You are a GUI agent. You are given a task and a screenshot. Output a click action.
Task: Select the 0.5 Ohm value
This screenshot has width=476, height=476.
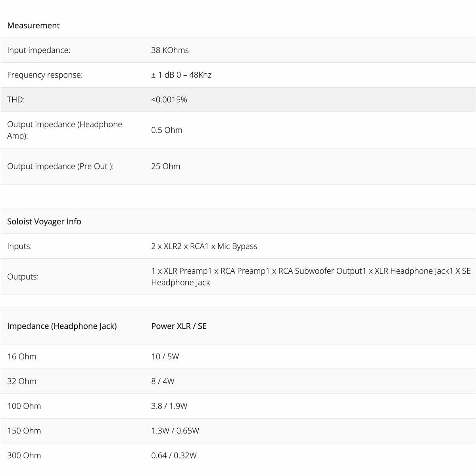click(x=167, y=130)
